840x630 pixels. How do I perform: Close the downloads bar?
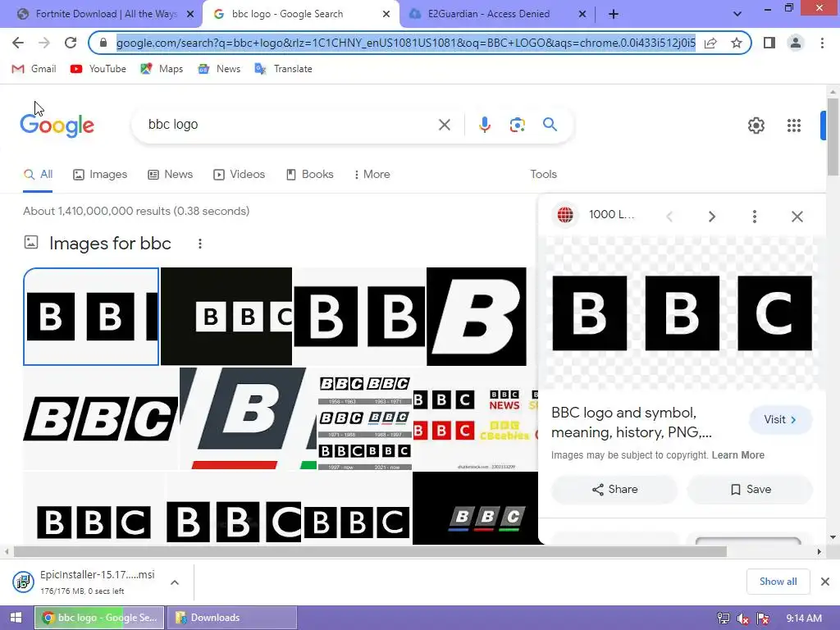coord(825,582)
